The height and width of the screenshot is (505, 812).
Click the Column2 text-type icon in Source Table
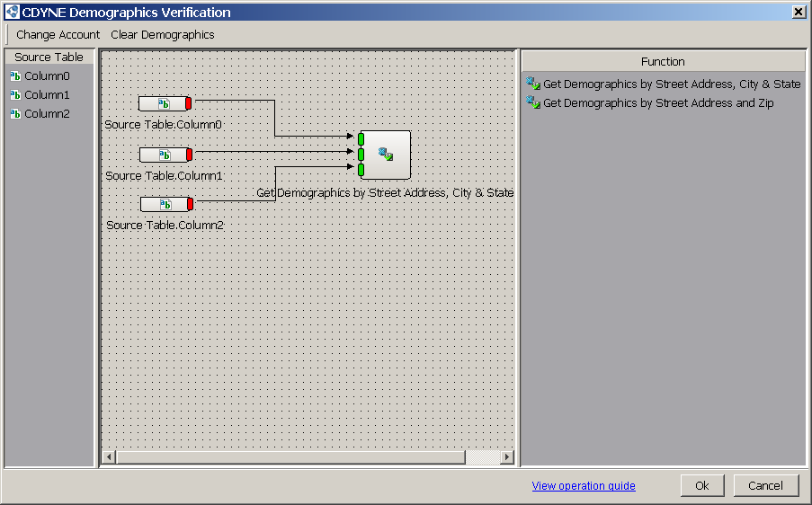15,114
